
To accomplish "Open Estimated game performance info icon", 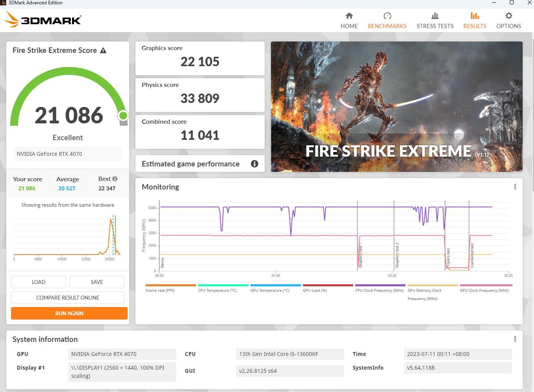I will 254,164.
